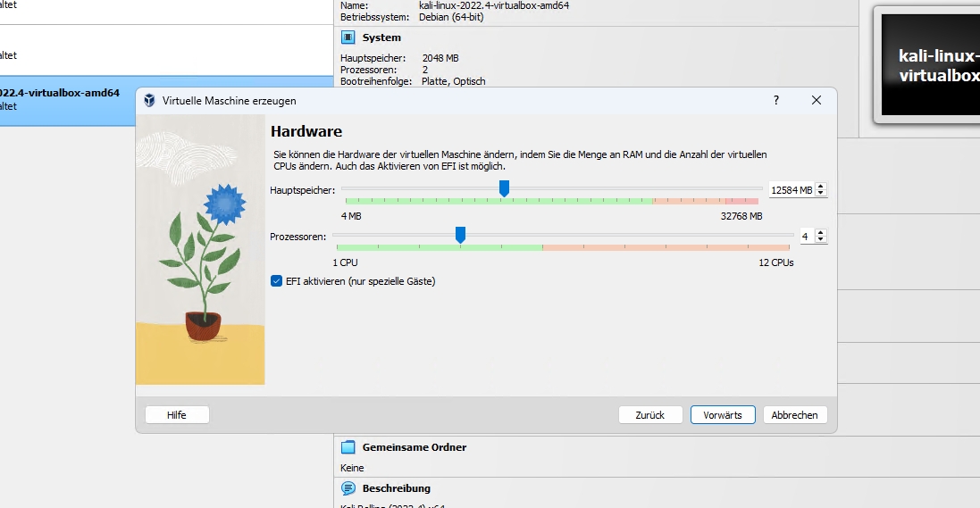Decrease Prozessoren with the down arrow
The width and height of the screenshot is (980, 508).
point(821,240)
